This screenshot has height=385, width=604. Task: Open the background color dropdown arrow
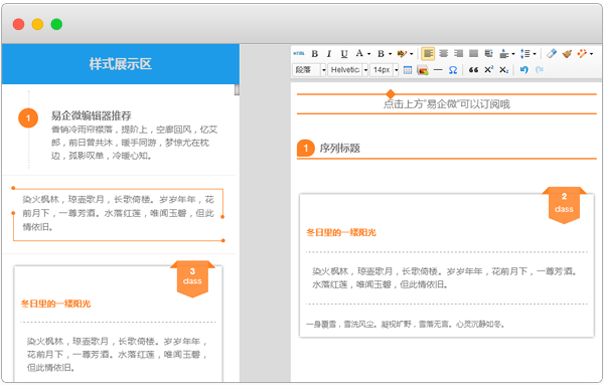390,54
